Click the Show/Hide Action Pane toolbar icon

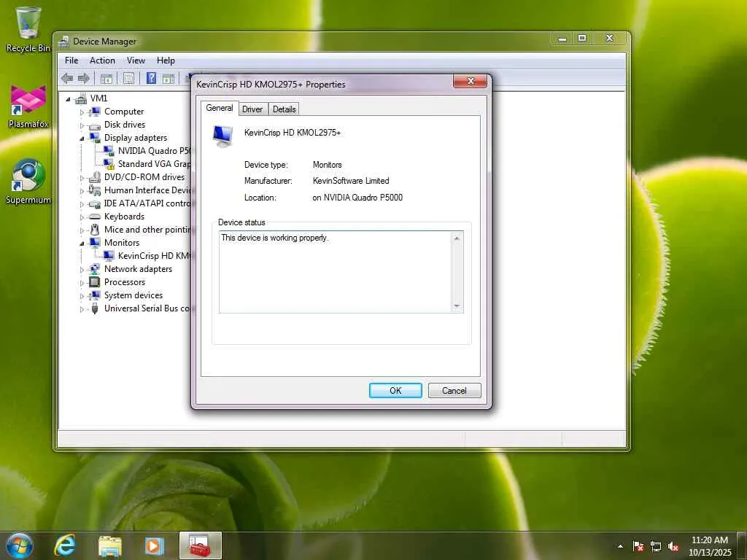tap(169, 79)
